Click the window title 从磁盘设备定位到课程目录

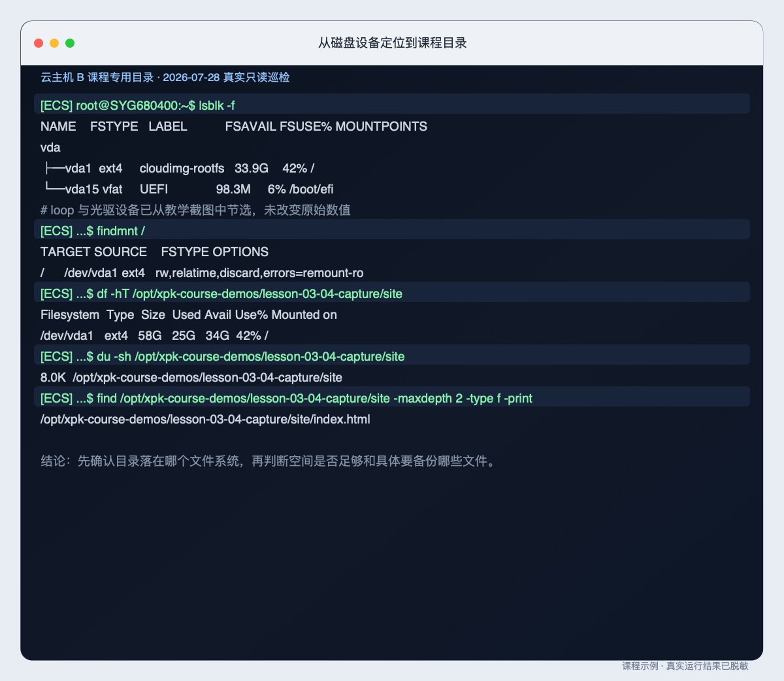coord(392,43)
